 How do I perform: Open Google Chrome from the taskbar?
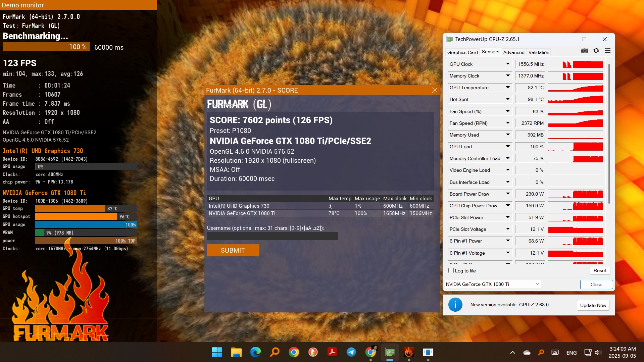click(x=294, y=352)
